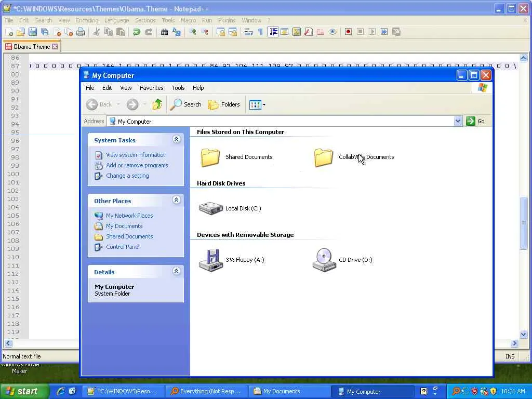This screenshot has width=532, height=399.
Task: Select the 3½ Floppy (A:) drive icon
Action: (210, 260)
